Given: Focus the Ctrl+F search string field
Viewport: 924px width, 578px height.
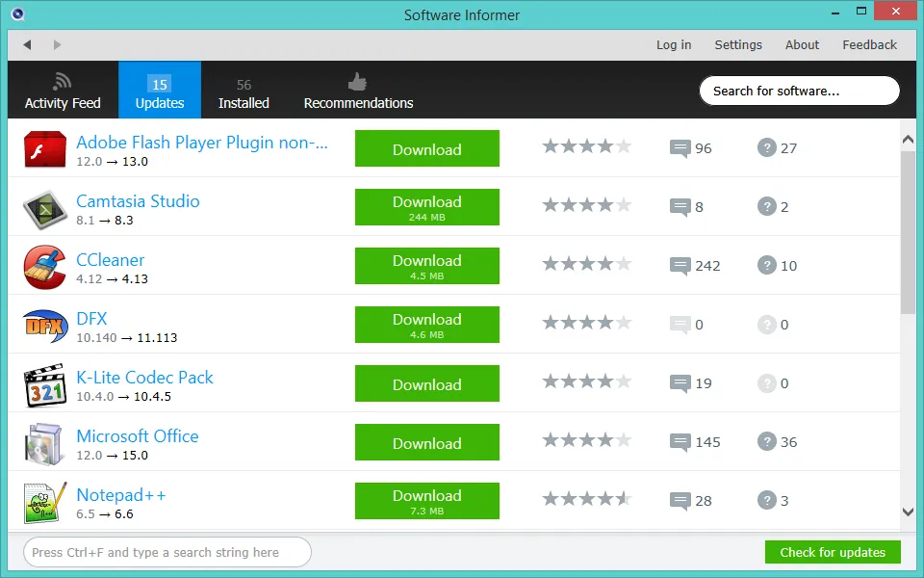Looking at the screenshot, I should [x=167, y=552].
